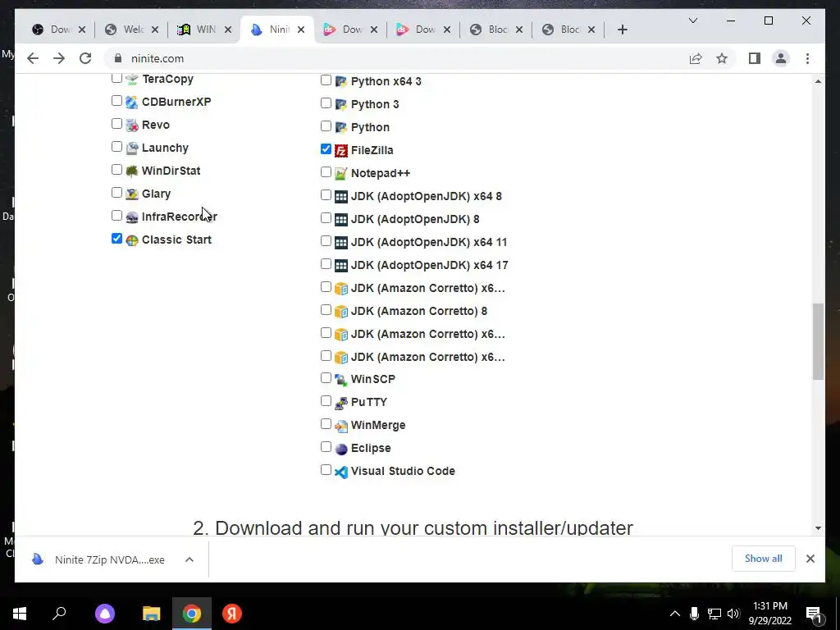
Task: Uncheck the FileZilla checkbox
Action: (326, 149)
